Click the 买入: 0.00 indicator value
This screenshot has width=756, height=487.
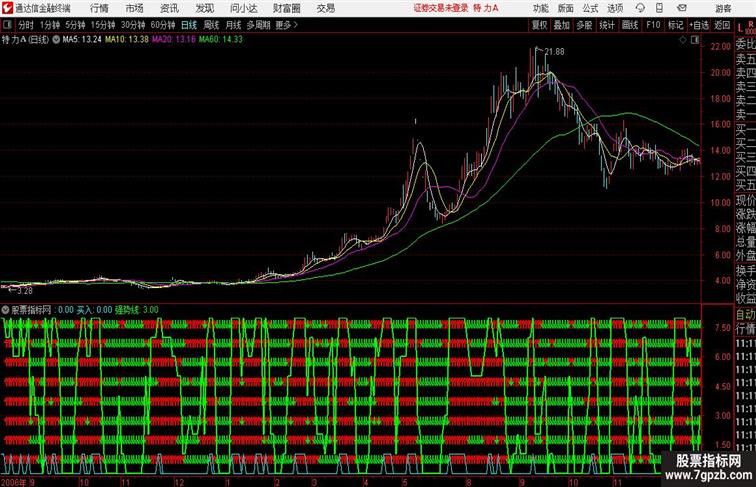coord(94,310)
